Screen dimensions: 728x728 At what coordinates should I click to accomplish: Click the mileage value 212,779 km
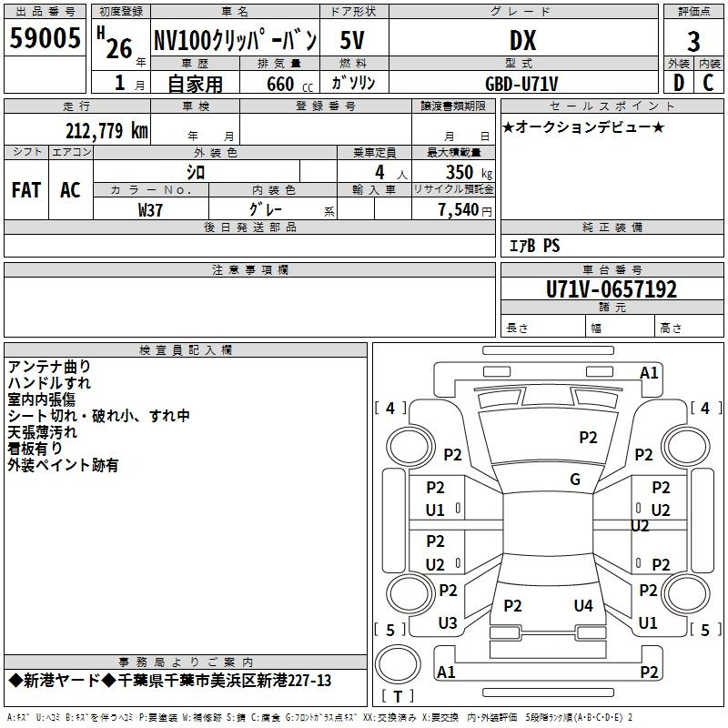click(x=106, y=130)
